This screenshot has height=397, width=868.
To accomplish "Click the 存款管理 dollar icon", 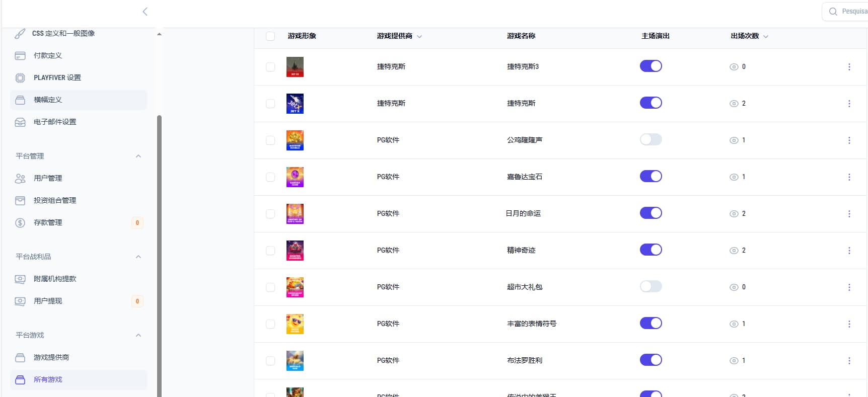I will tap(20, 223).
